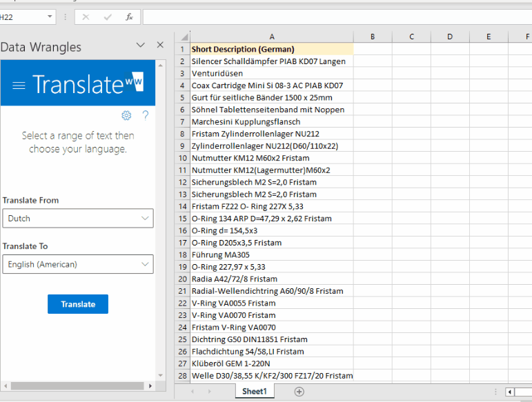Select cell 'Fristam V-Ring VA0070'

272,327
